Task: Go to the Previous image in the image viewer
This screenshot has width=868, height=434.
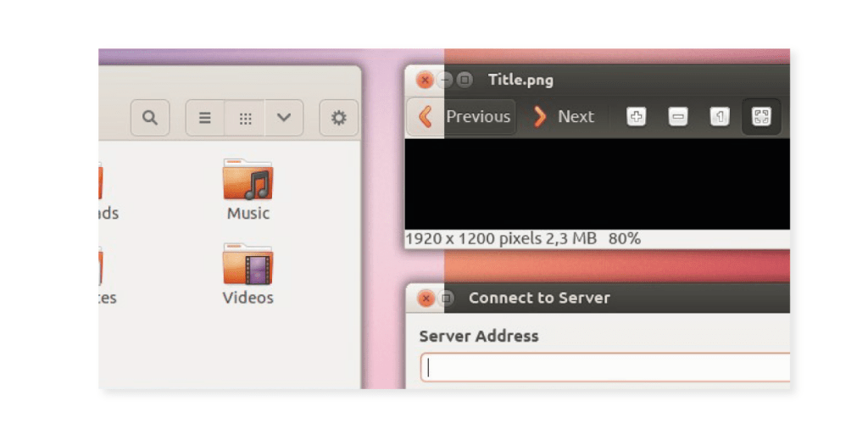Action: pyautogui.click(x=461, y=117)
